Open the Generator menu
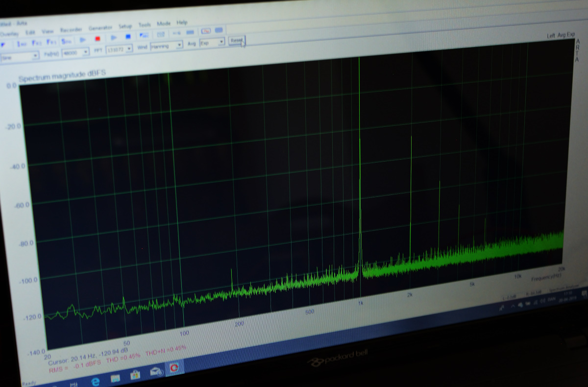 pos(100,28)
